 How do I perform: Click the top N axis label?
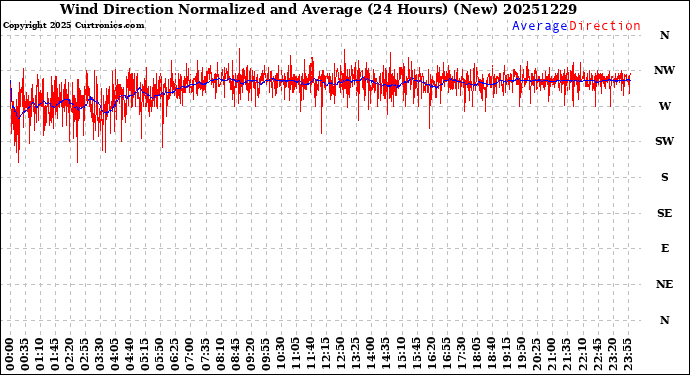pos(664,35)
